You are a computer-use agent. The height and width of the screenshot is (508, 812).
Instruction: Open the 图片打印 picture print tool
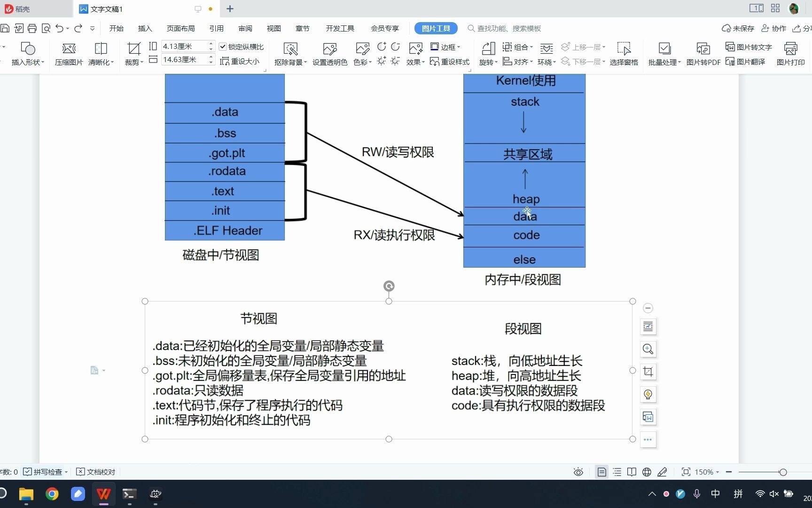[791, 53]
